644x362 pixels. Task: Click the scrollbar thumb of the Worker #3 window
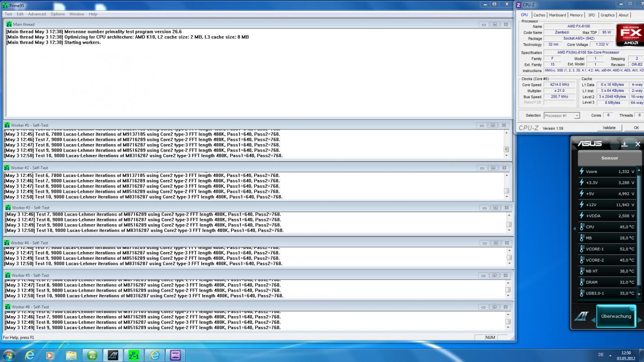pos(509,224)
